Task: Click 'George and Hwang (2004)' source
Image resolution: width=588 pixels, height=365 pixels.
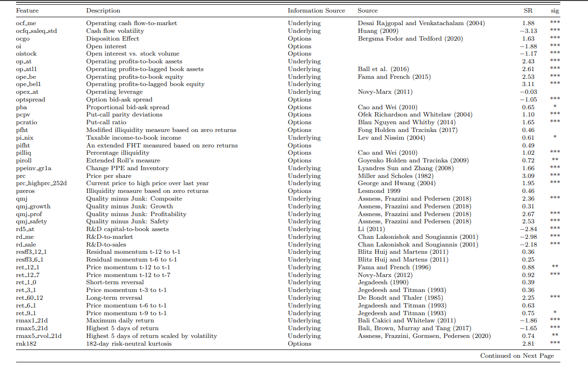Action: click(396, 183)
